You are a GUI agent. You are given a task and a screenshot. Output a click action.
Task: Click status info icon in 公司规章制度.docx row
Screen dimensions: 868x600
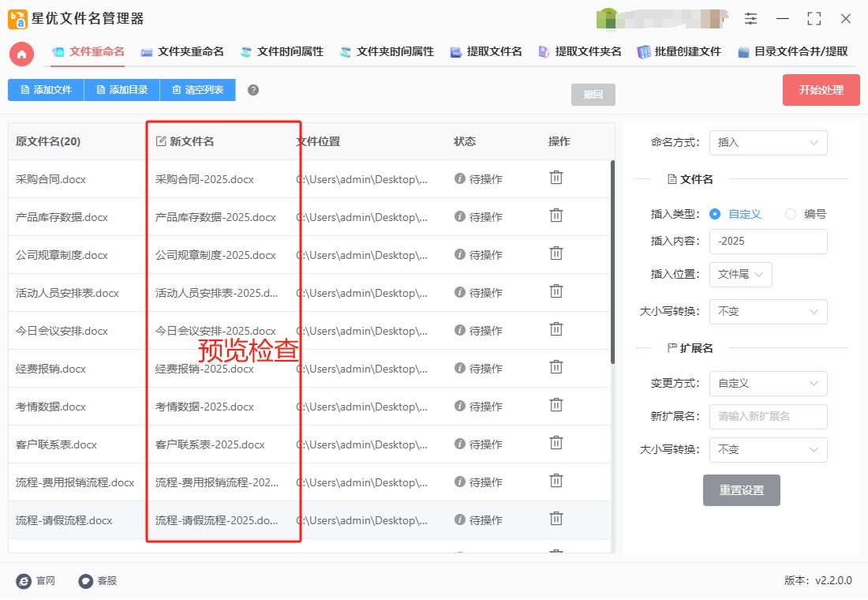pyautogui.click(x=459, y=254)
